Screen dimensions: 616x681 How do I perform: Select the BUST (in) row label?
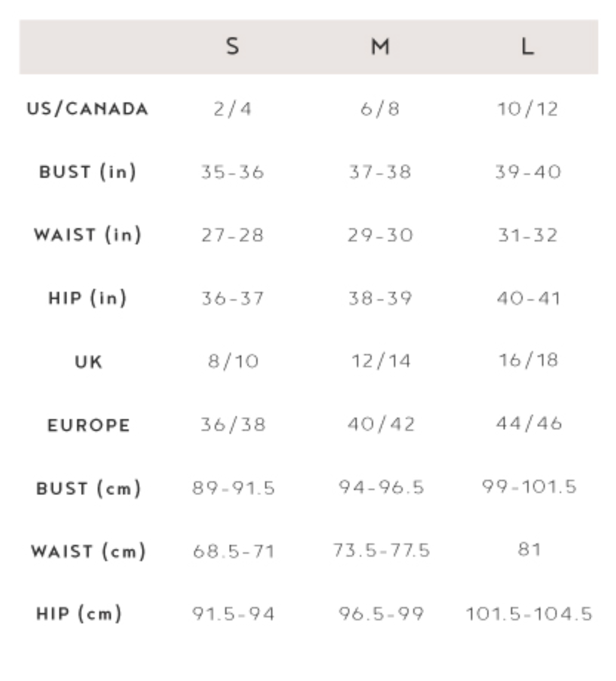click(88, 172)
